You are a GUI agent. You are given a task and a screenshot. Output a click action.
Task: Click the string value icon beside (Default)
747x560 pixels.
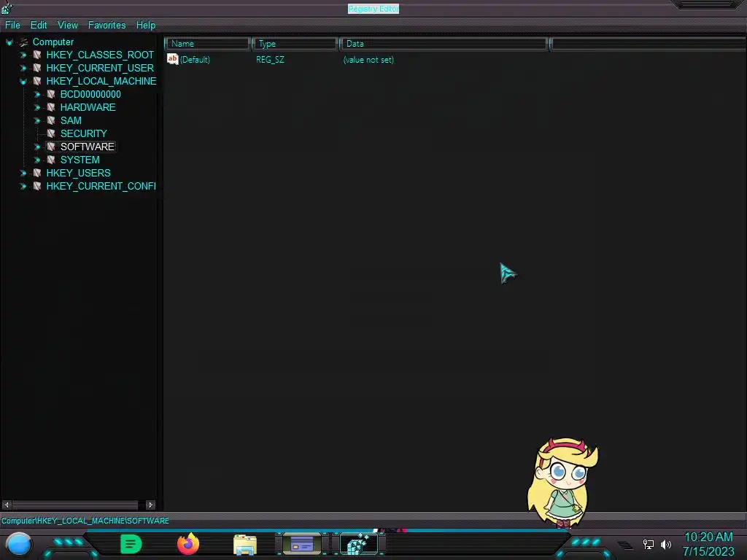pyautogui.click(x=172, y=59)
